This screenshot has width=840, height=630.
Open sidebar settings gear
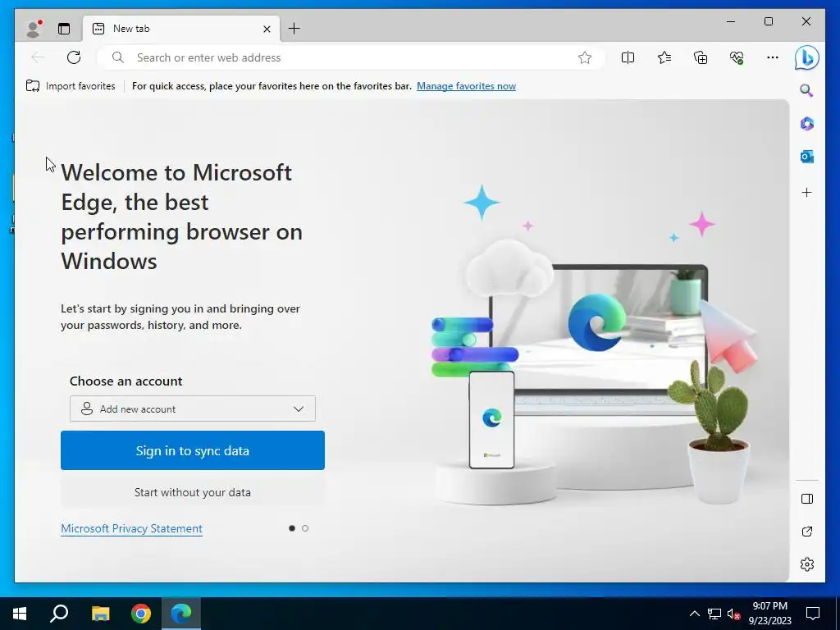(807, 564)
